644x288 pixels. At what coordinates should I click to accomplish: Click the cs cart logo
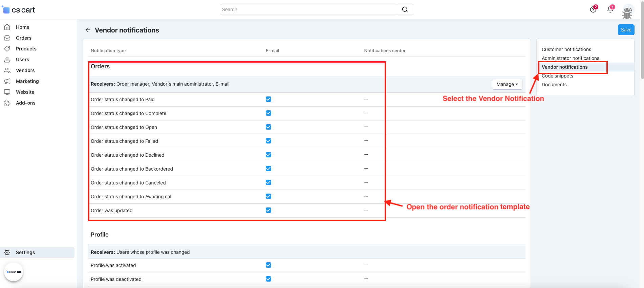(x=19, y=10)
